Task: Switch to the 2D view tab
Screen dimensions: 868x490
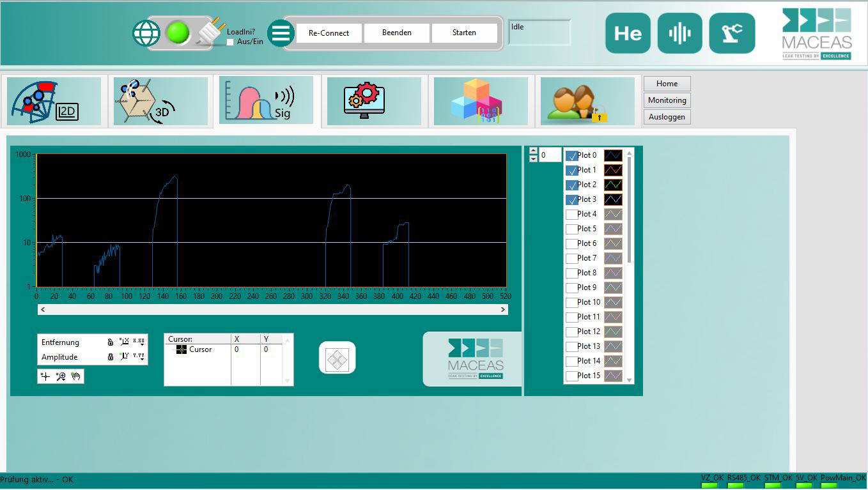Action: 54,101
